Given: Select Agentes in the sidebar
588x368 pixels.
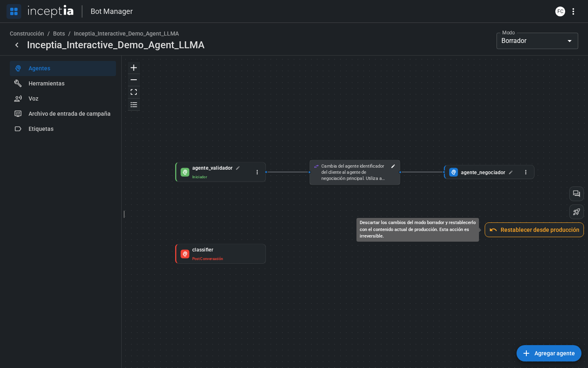Looking at the screenshot, I should (x=63, y=68).
